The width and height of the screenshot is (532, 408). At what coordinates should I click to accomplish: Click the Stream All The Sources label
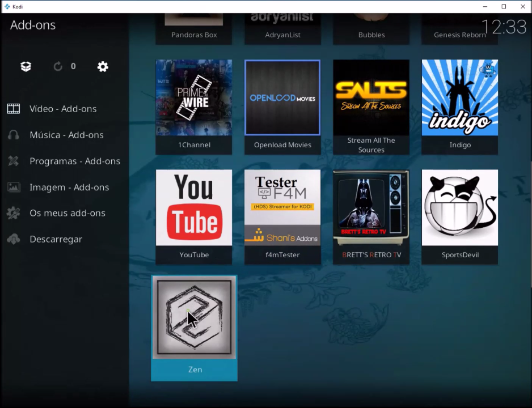[371, 145]
